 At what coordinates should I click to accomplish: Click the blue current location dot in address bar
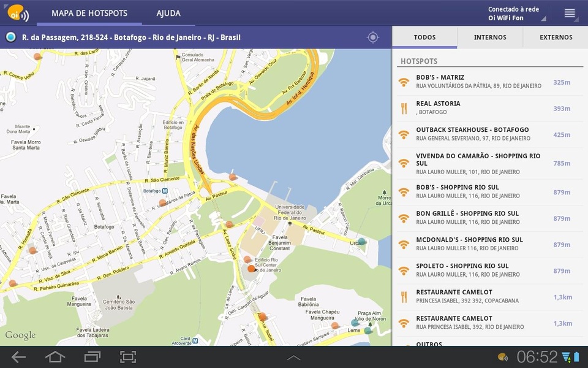(11, 37)
